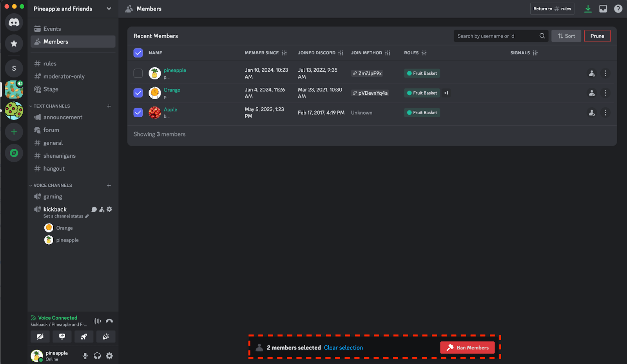Mute microphone in user panel
This screenshot has width=627, height=364.
tap(85, 356)
